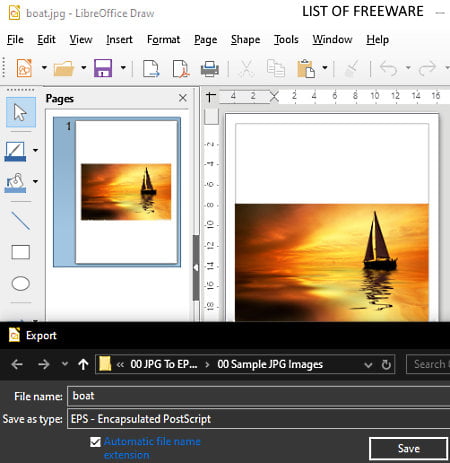The width and height of the screenshot is (450, 463).
Task: Open the Line Color dropdown arrow
Action: (x=35, y=150)
